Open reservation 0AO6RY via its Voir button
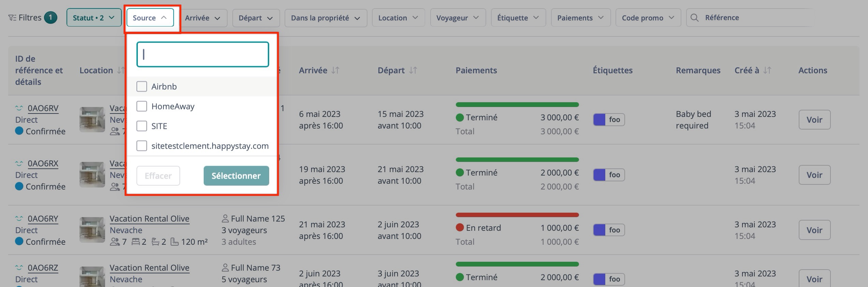The height and width of the screenshot is (287, 868). (814, 230)
